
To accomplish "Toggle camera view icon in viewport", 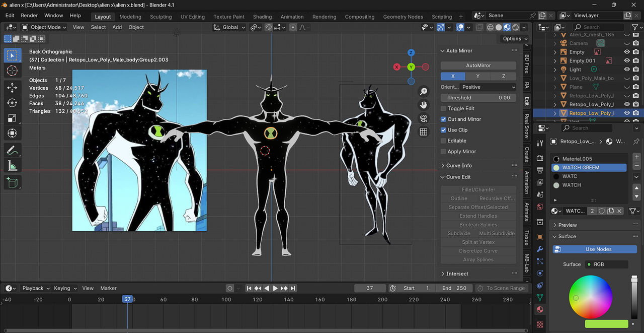I will 424,118.
